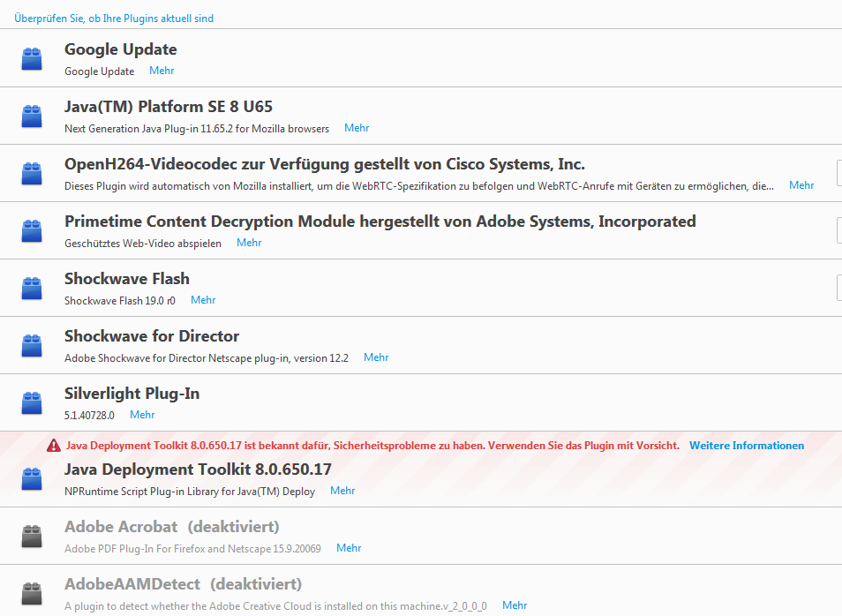The height and width of the screenshot is (616, 842).
Task: Expand 'Mehr' for Primetime Content Decryption Module
Action: (x=249, y=243)
